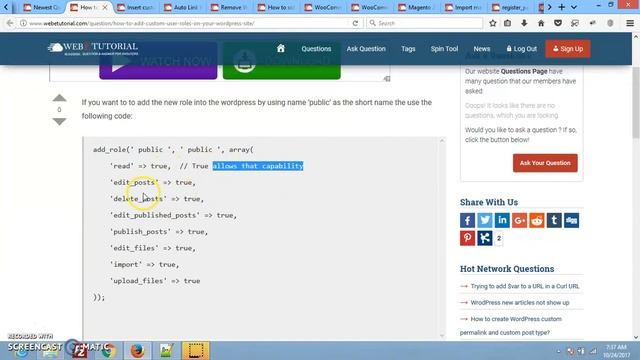The width and height of the screenshot is (640, 360).
Task: Click the 'upload_files' code line
Action: coord(155,281)
